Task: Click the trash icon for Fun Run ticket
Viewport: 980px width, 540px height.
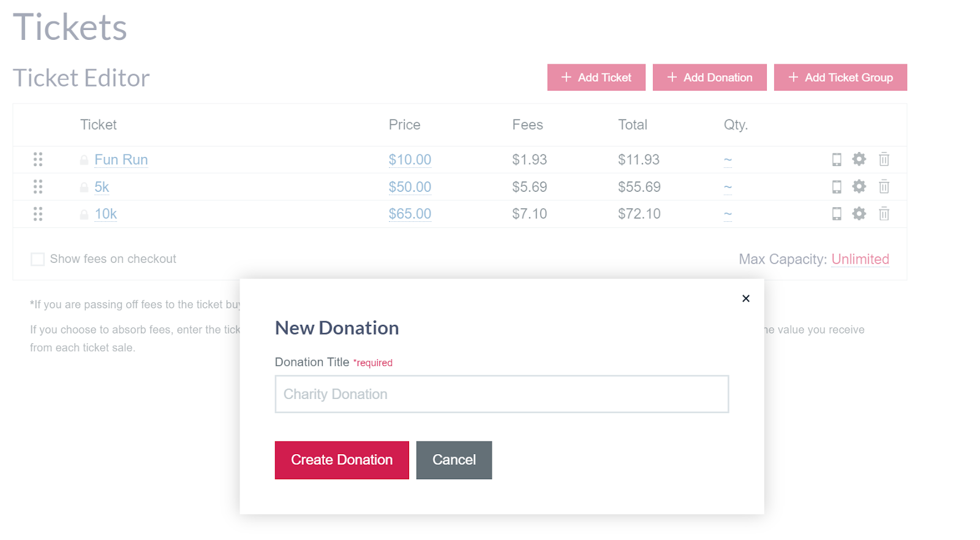Action: (884, 159)
